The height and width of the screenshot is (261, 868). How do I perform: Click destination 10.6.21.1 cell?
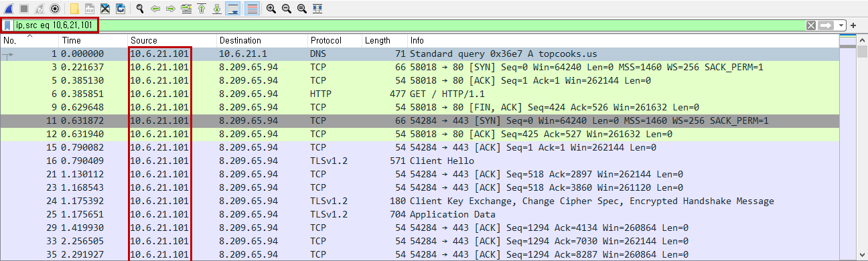point(244,54)
